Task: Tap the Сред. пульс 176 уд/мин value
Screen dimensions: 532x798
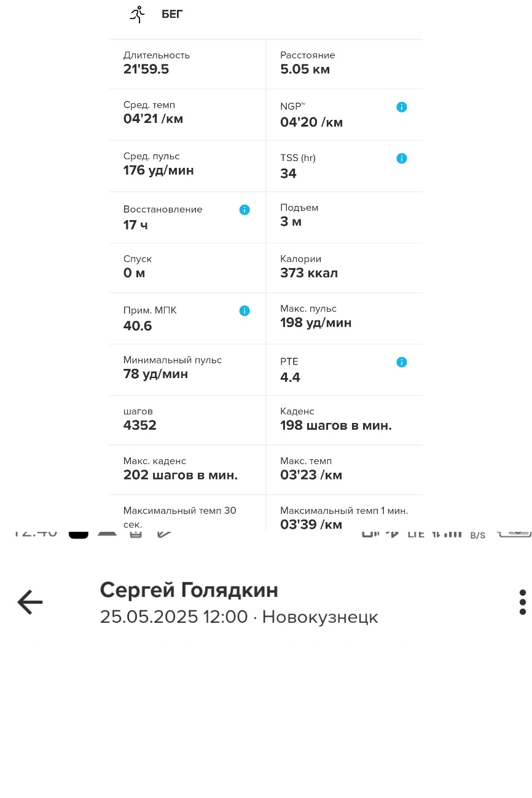Action: 158,170
